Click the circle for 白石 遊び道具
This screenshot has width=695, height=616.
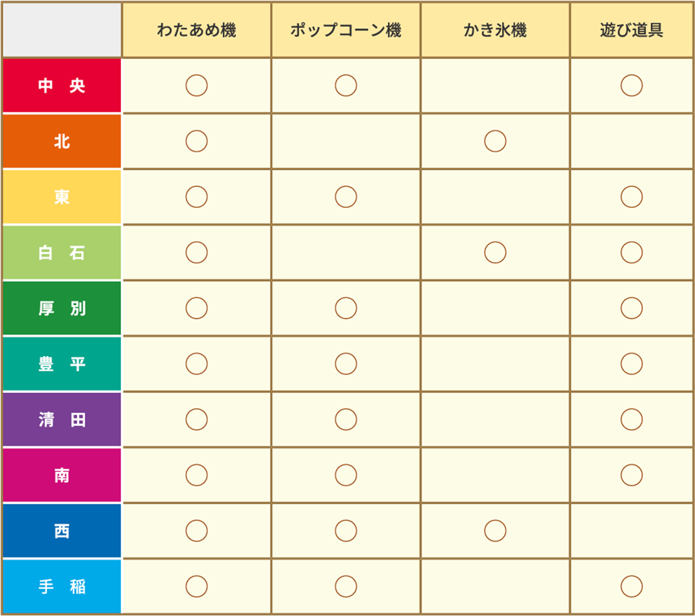pos(632,252)
